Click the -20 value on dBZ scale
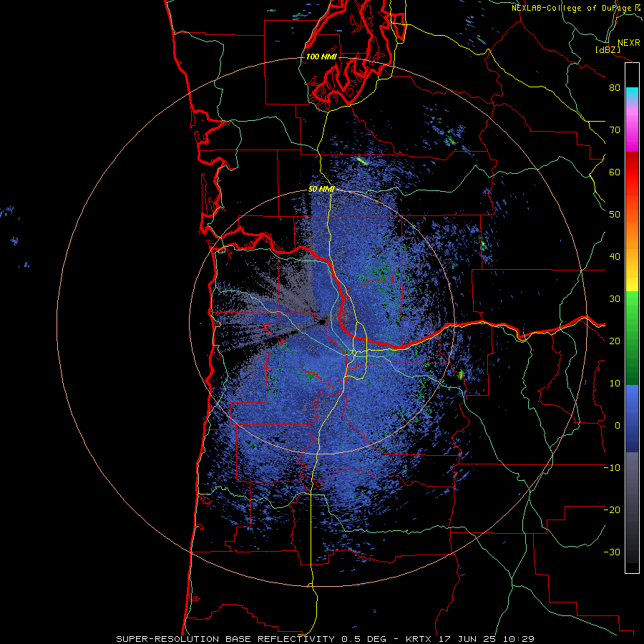 coord(612,510)
